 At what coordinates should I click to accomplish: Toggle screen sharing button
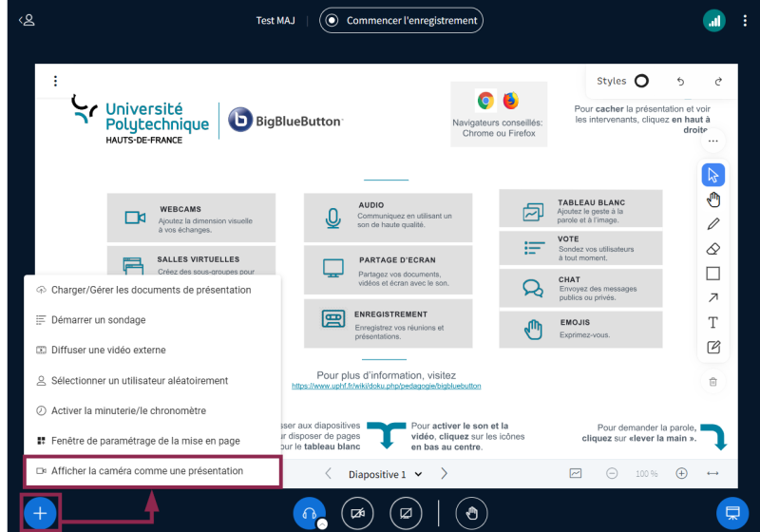[x=406, y=514]
